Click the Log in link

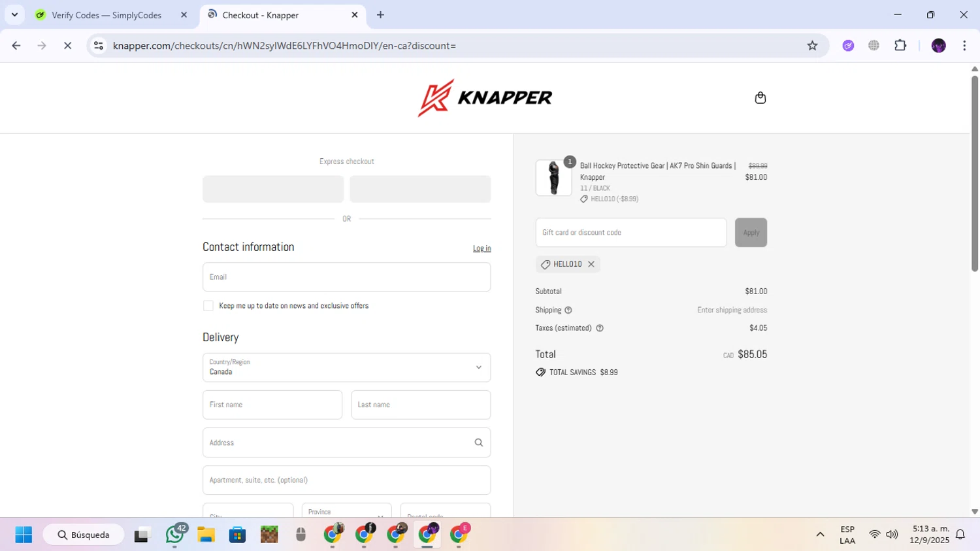click(482, 248)
